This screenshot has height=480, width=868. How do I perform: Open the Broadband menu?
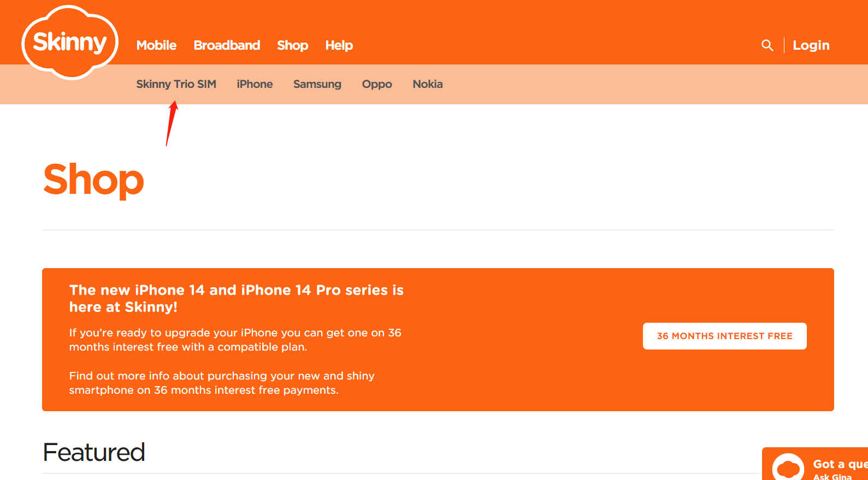tap(227, 45)
